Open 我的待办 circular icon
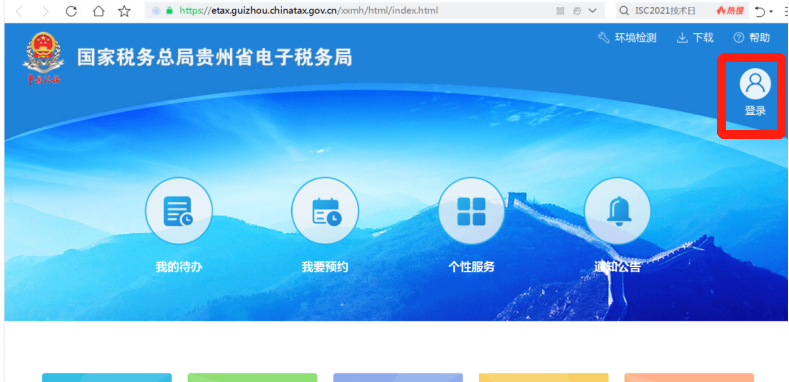Image resolution: width=789 pixels, height=382 pixels. [179, 211]
